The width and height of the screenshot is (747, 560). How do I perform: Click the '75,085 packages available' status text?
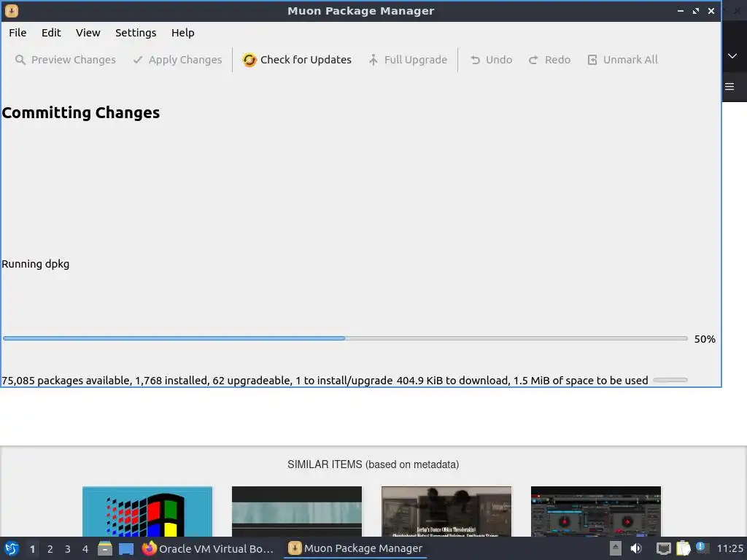click(66, 381)
